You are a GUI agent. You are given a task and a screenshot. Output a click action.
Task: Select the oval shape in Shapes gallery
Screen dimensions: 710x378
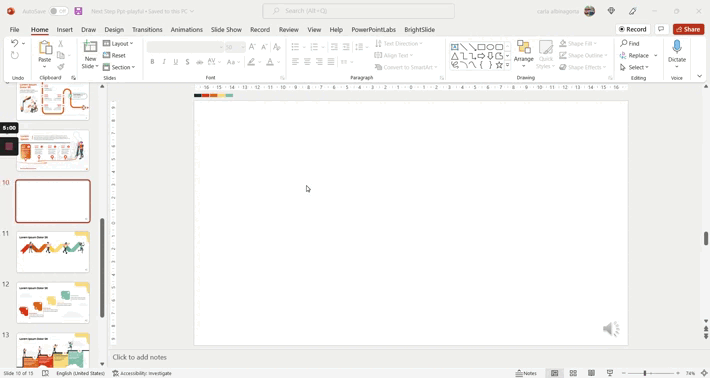coord(490,47)
